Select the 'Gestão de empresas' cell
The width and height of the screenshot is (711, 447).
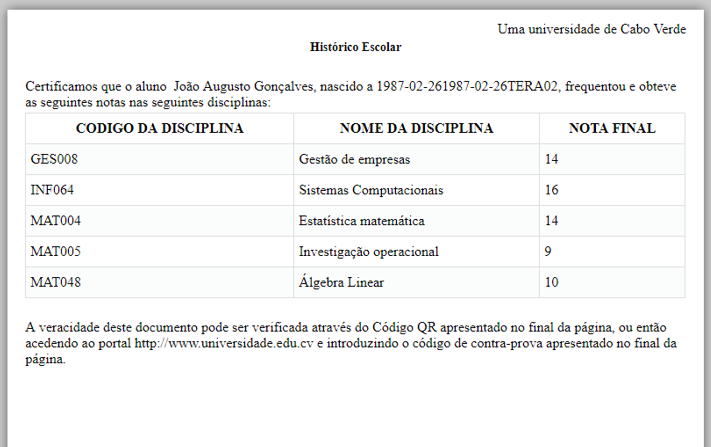click(416, 159)
